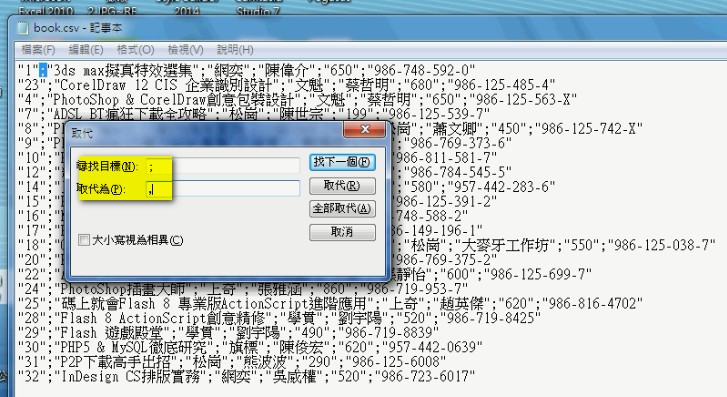Click the 取代(R) button

[x=342, y=186]
